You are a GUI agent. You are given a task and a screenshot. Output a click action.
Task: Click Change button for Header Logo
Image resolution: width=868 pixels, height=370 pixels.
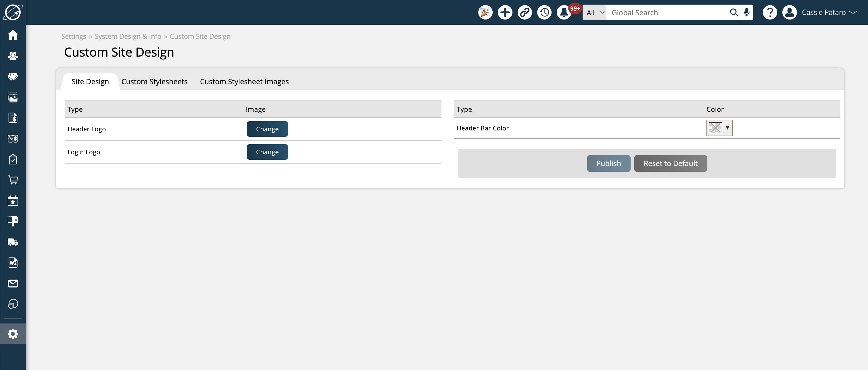click(267, 128)
